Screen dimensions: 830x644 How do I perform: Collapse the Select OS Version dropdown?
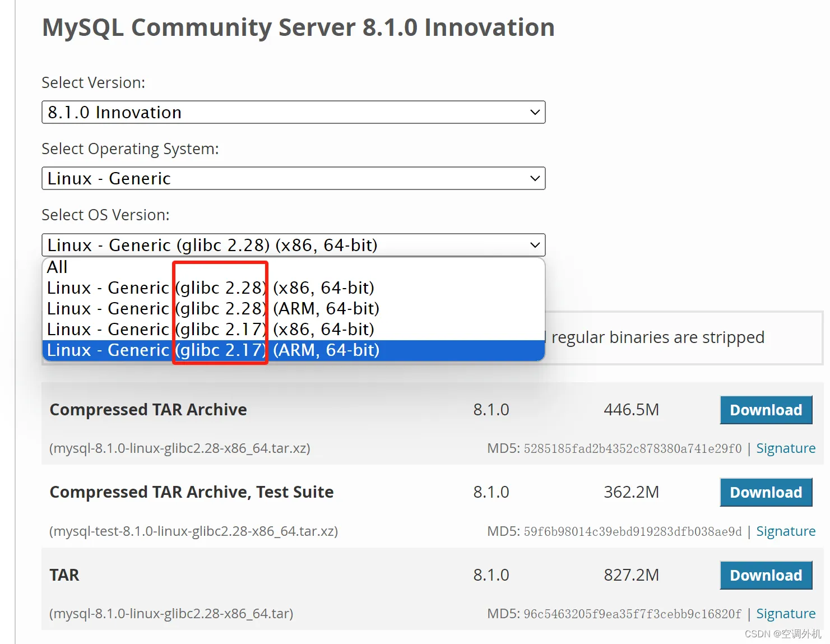(x=293, y=245)
